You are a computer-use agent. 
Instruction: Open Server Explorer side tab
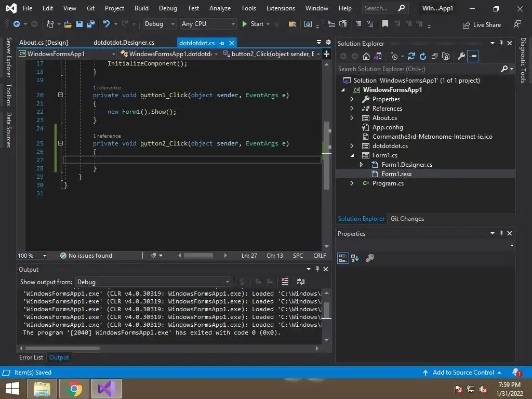8,57
